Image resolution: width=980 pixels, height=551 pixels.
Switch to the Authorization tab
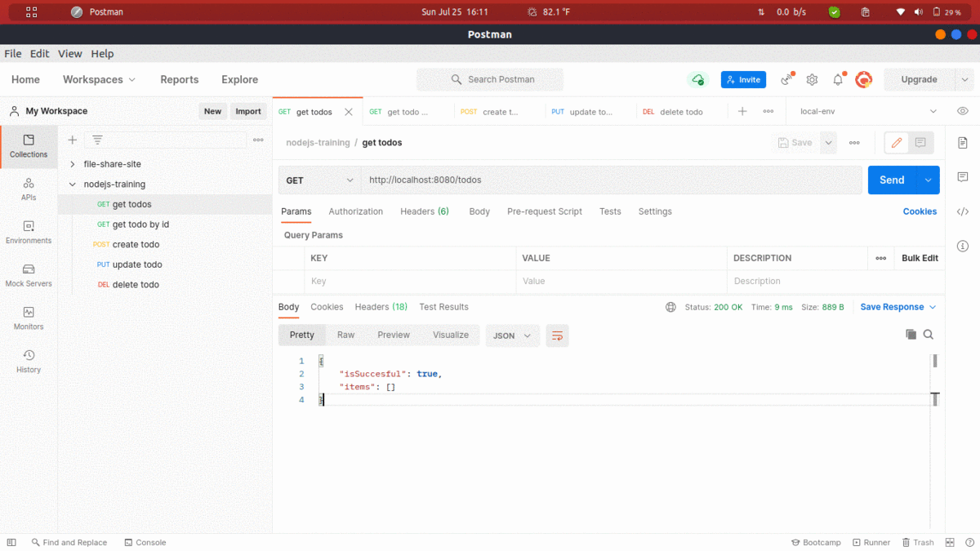355,211
